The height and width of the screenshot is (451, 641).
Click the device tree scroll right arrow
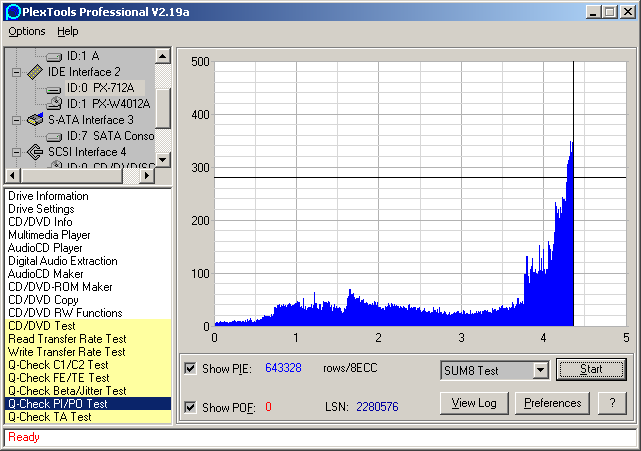[147, 175]
